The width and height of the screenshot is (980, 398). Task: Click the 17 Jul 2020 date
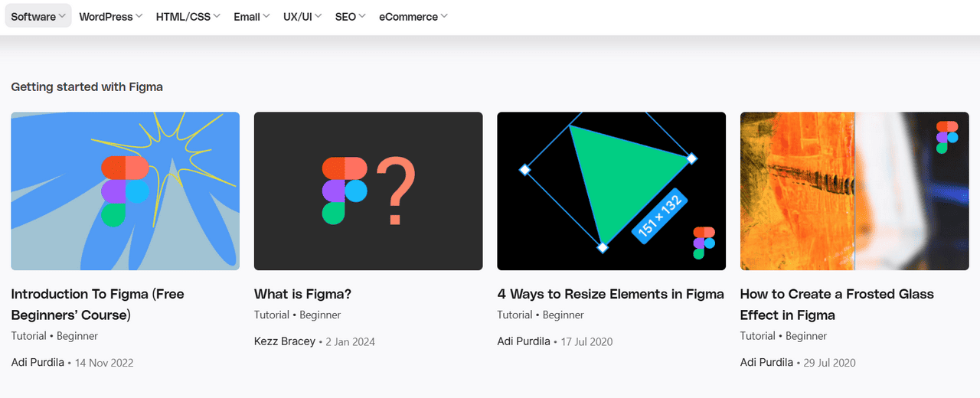coord(586,342)
